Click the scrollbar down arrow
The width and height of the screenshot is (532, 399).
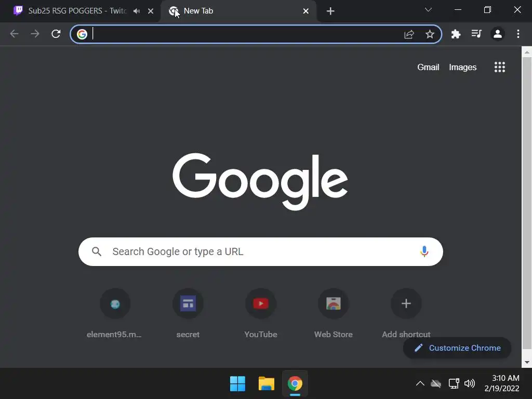pos(527,362)
